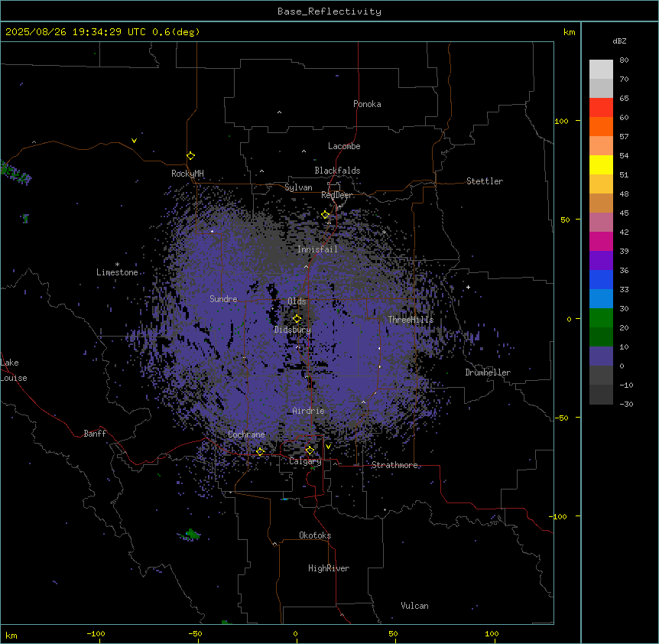Click the Vulcan label
Image resolution: width=659 pixels, height=644 pixels.
[415, 606]
